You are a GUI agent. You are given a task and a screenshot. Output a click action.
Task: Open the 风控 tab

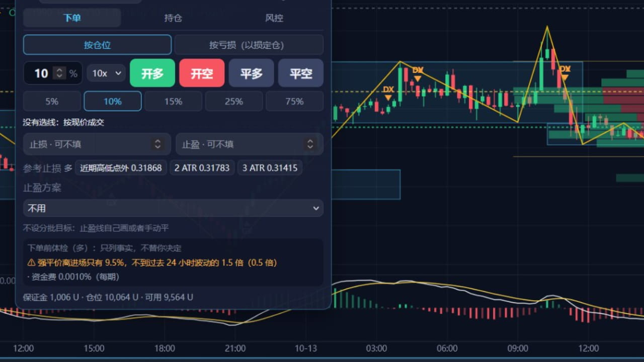274,18
